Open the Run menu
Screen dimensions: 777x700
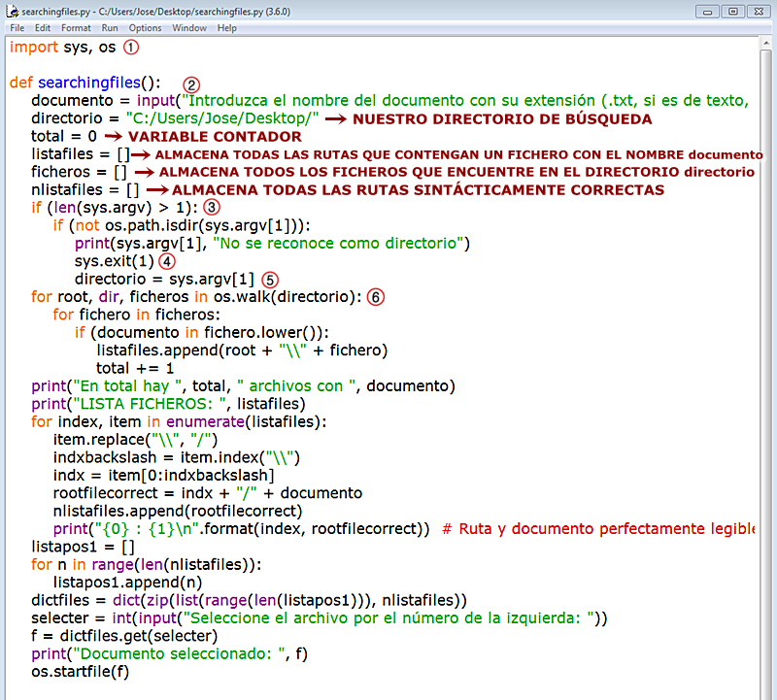pos(110,28)
